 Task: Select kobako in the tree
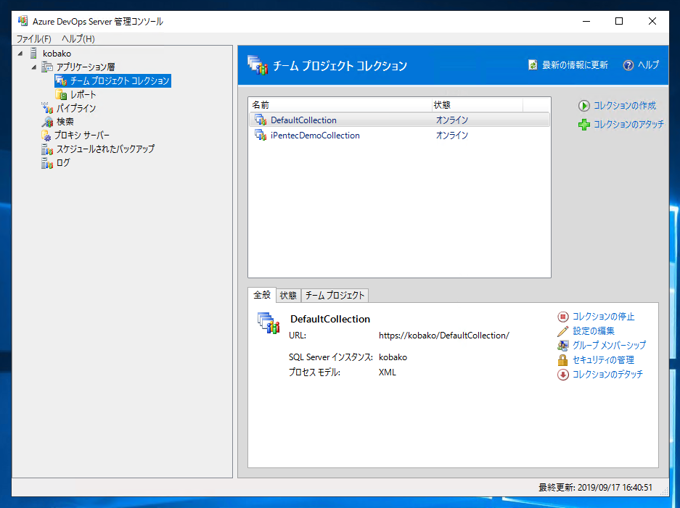pyautogui.click(x=57, y=53)
